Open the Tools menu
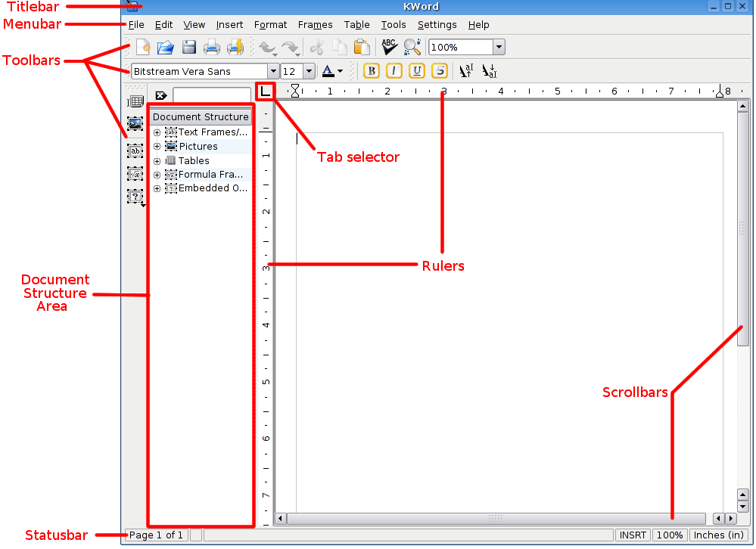Viewport: 756px width, 549px height. (x=394, y=25)
